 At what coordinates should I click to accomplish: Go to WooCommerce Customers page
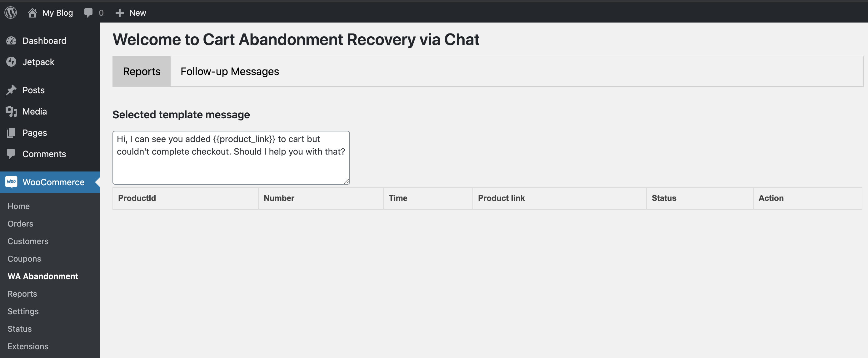coord(28,241)
